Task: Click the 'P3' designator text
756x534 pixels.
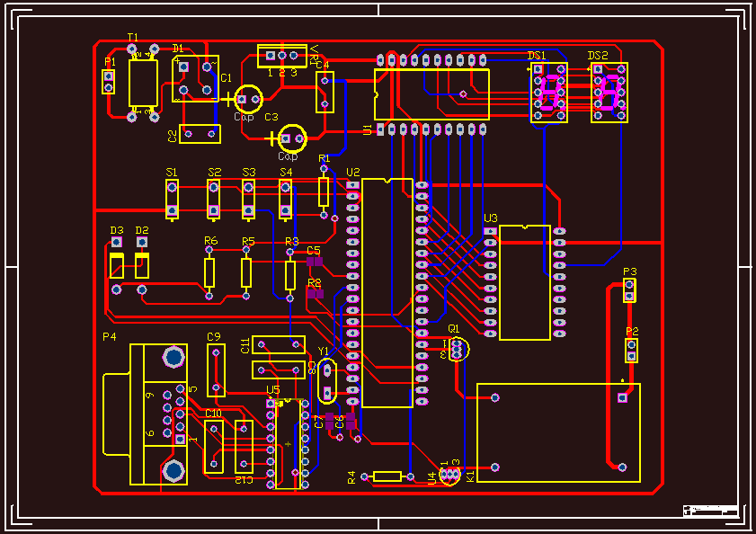Action: point(630,271)
